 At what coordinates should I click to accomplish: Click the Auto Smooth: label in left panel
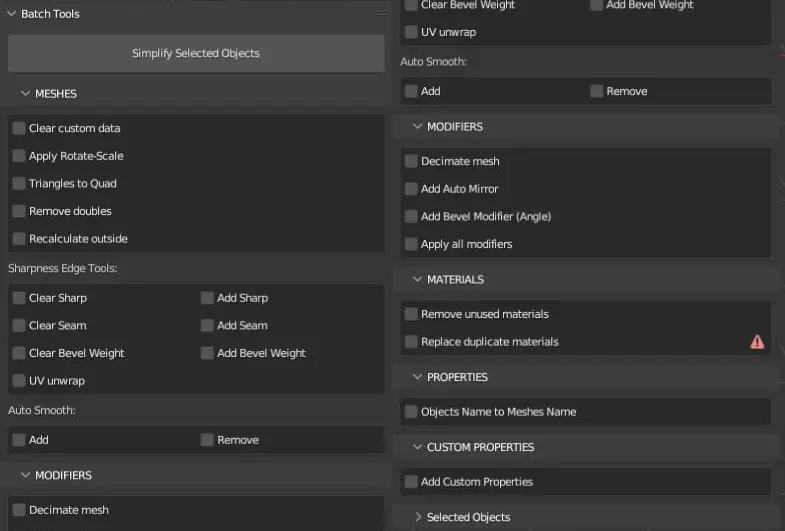[42, 410]
